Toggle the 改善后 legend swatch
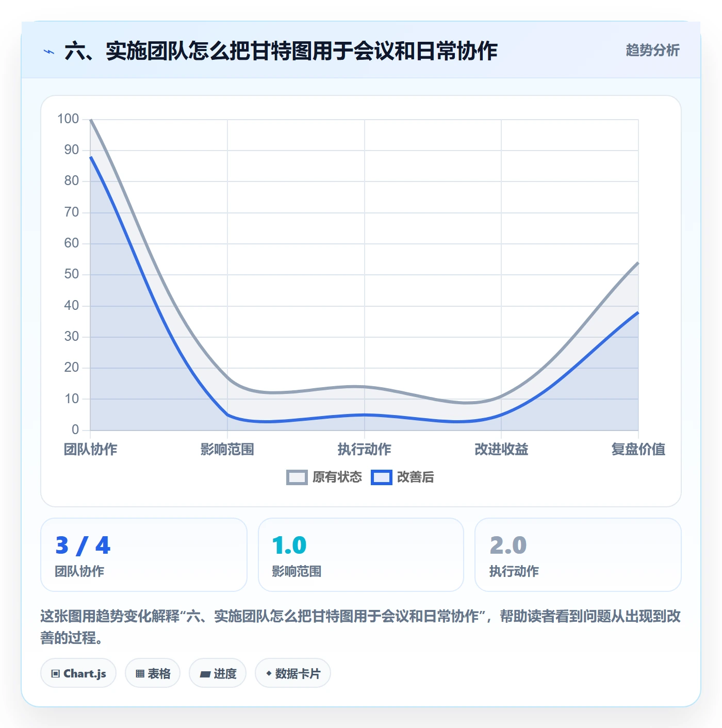722x728 pixels. click(x=382, y=477)
